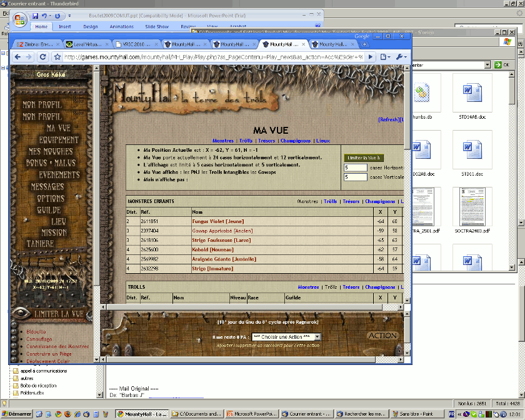This screenshot has height=420, width=525.
Task: Undo last action in PowerPoint
Action: 44,16
